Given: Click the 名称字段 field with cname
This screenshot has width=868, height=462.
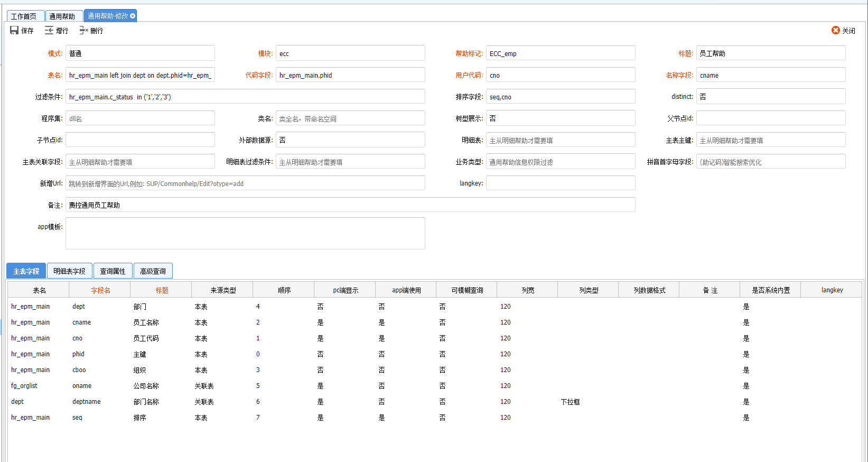Looking at the screenshot, I should [771, 75].
